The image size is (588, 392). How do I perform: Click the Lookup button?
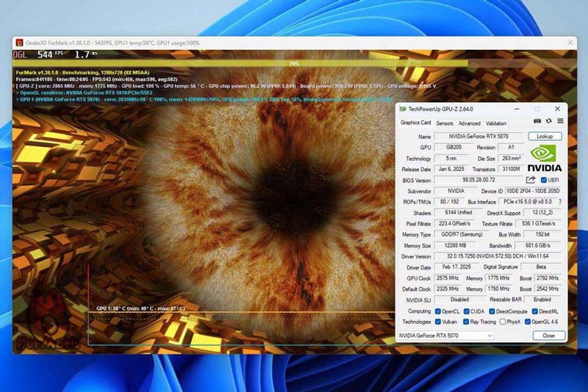click(x=545, y=137)
